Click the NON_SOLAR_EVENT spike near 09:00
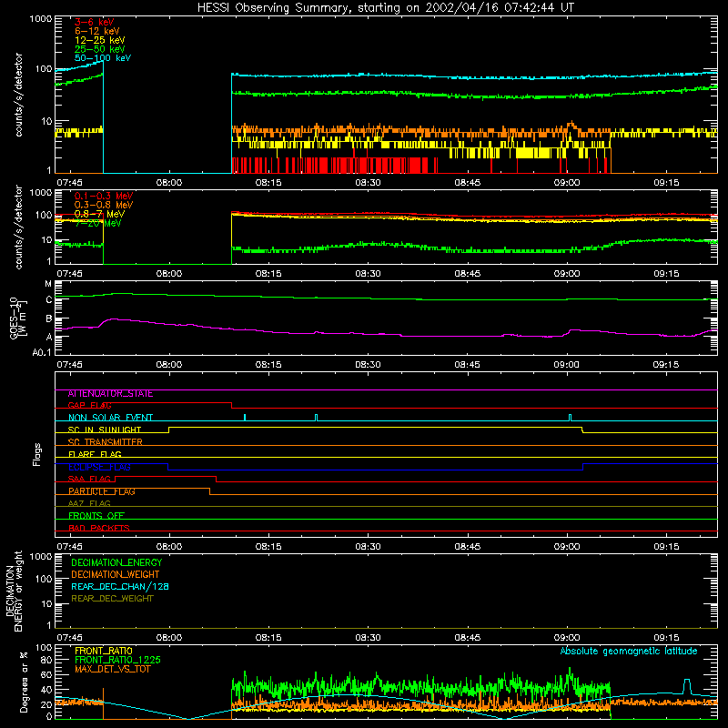This screenshot has width=728, height=728. point(571,418)
